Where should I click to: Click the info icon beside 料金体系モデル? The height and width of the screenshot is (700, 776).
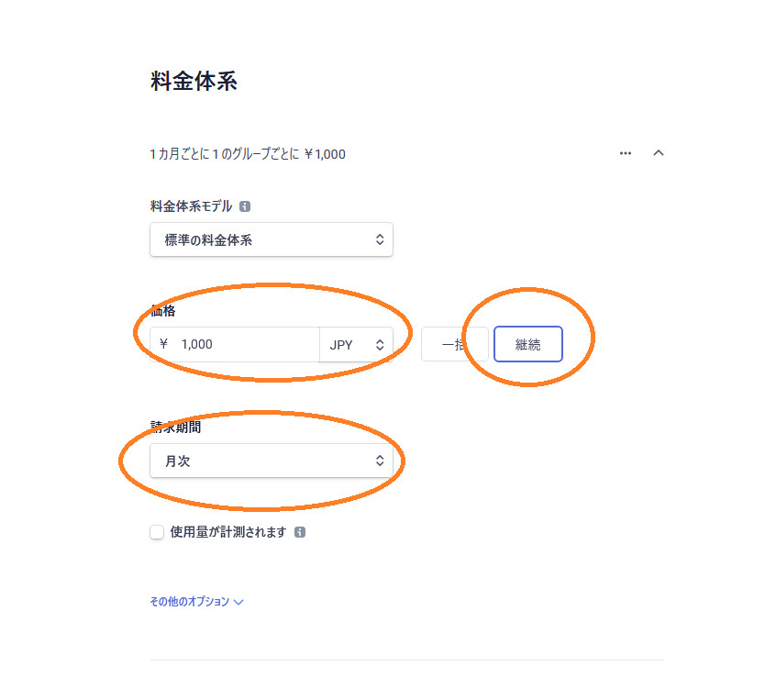(x=245, y=206)
